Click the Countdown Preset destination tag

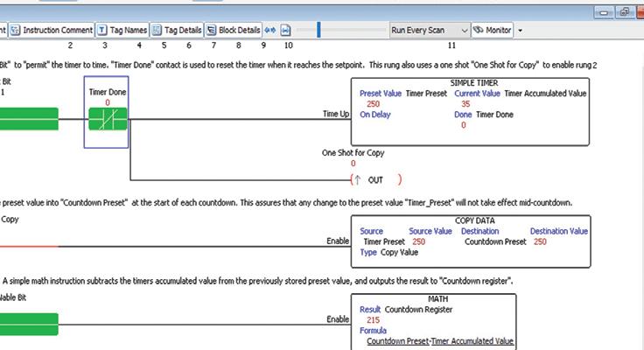point(495,241)
